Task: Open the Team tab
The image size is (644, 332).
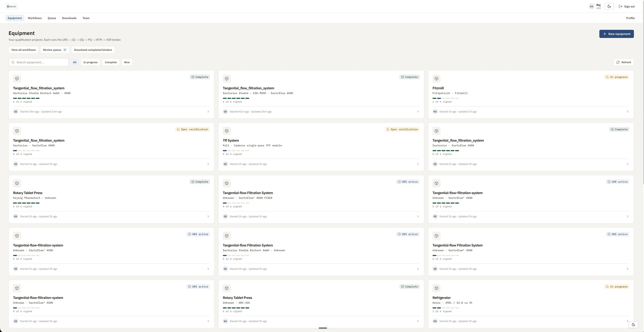Action: pyautogui.click(x=86, y=18)
